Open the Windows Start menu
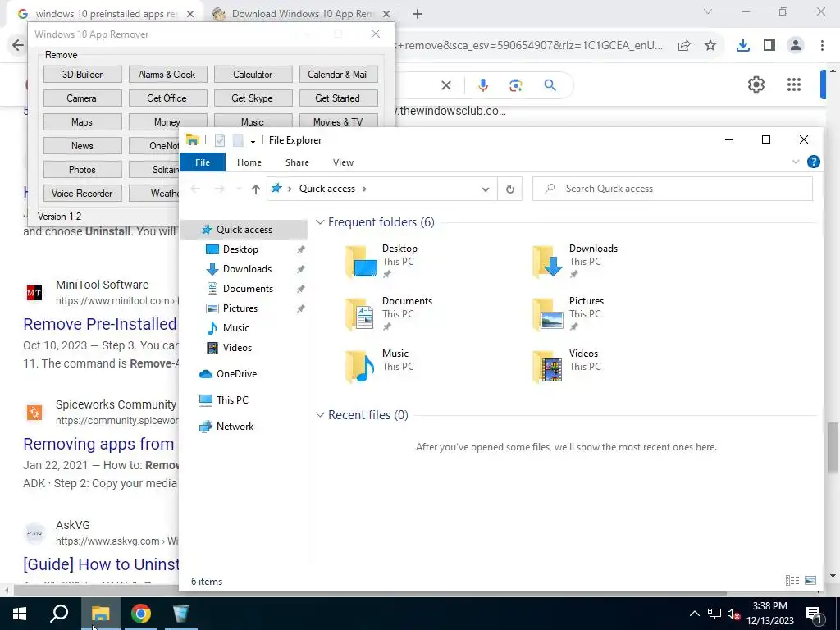 click(x=20, y=614)
